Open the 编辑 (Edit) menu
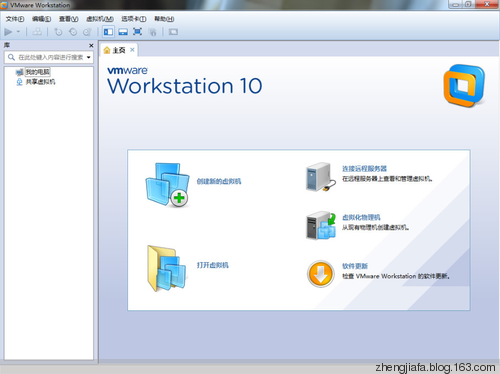The width and height of the screenshot is (500, 374). click(41, 19)
